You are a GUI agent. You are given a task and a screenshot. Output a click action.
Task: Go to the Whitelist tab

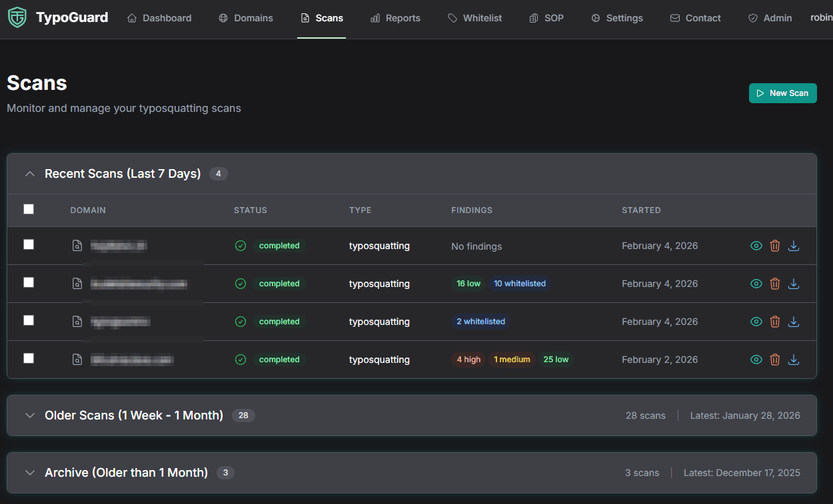tap(474, 18)
